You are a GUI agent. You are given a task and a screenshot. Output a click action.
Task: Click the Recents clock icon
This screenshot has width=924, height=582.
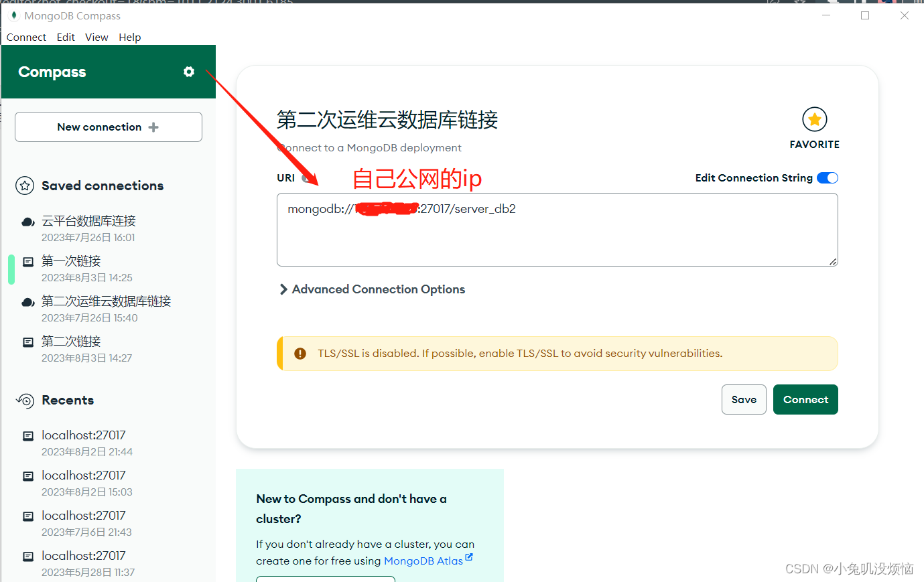pyautogui.click(x=25, y=401)
